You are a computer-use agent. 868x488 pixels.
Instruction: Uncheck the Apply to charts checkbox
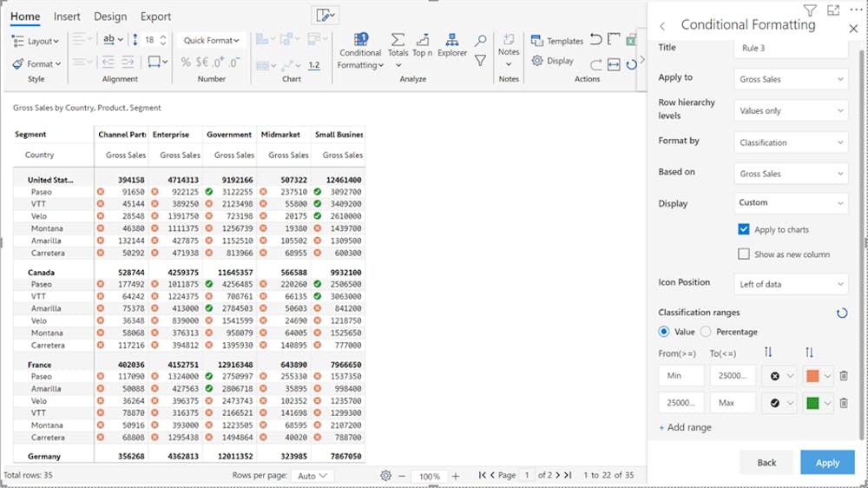pyautogui.click(x=743, y=229)
